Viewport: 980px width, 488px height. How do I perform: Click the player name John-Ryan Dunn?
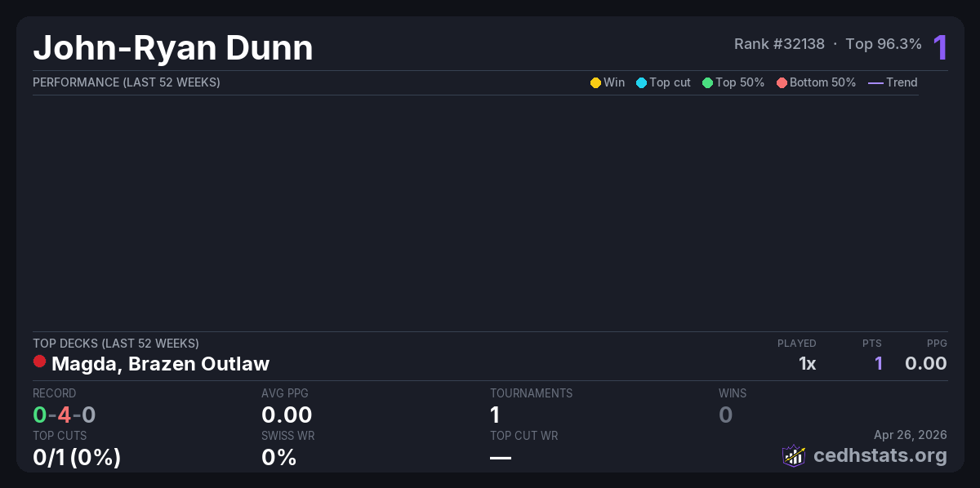(173, 48)
